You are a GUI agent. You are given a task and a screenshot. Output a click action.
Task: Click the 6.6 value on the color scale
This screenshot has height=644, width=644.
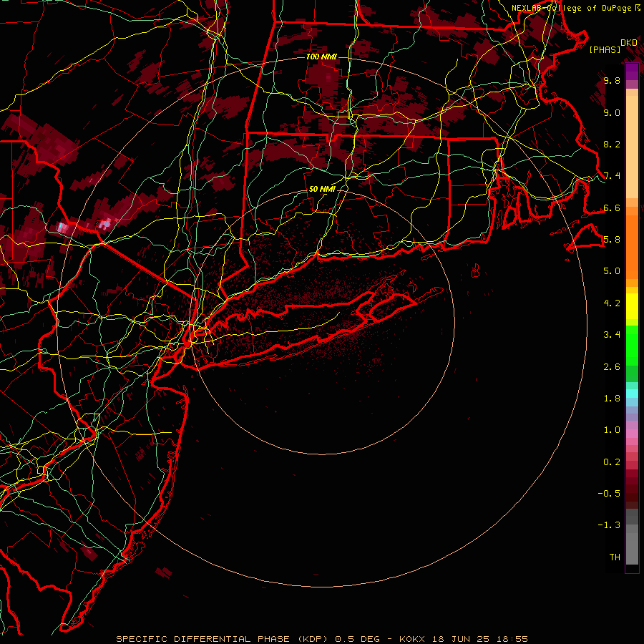click(x=612, y=208)
